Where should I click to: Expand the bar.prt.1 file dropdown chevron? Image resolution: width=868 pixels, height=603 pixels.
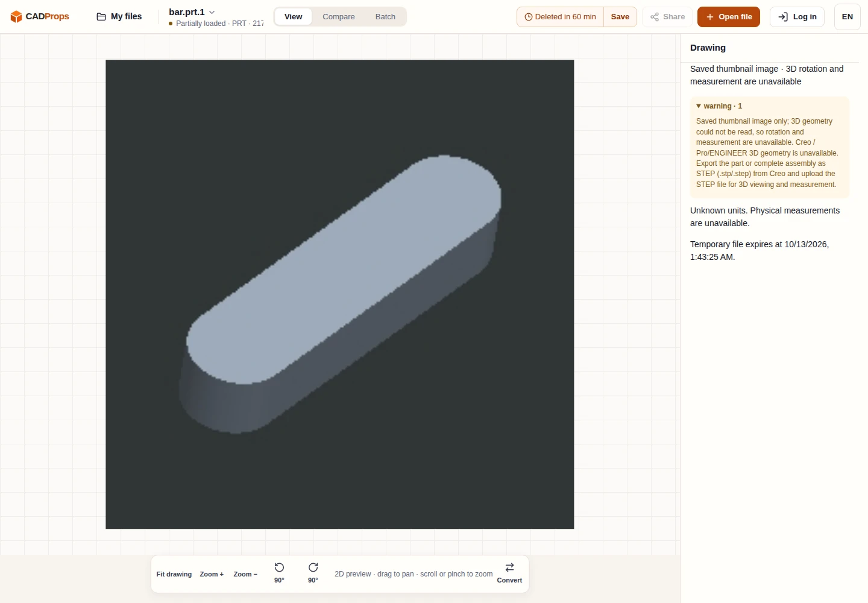(x=212, y=12)
